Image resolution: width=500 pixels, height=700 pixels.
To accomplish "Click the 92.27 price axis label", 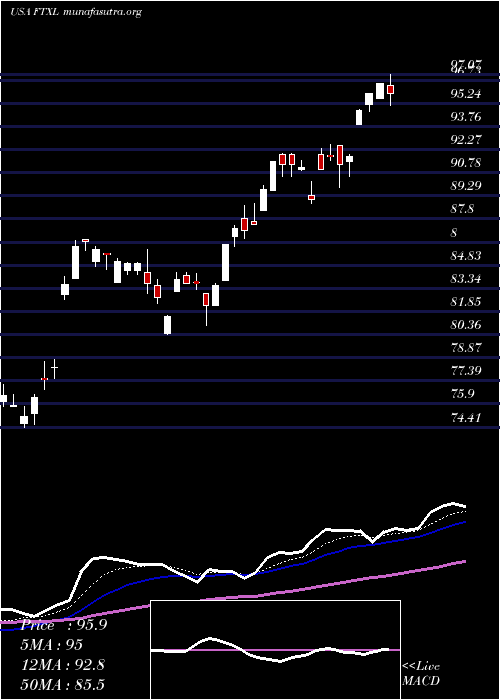I will [x=466, y=140].
